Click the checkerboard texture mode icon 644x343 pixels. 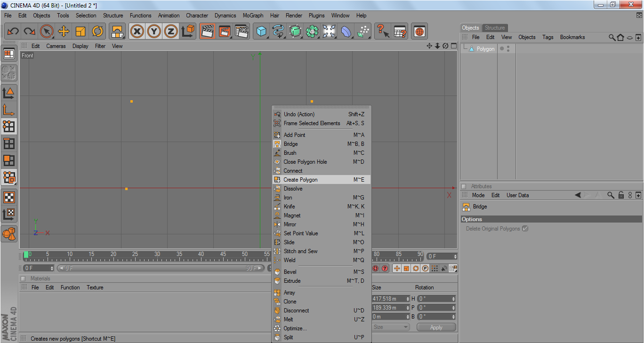[9, 197]
